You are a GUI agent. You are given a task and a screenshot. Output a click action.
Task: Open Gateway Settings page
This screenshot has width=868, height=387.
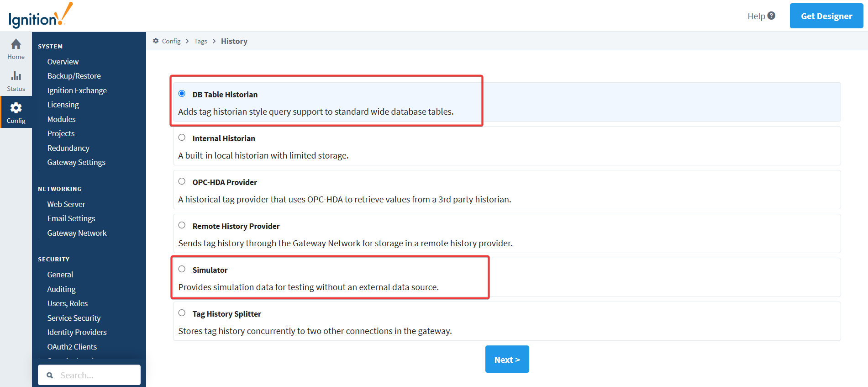click(x=76, y=162)
